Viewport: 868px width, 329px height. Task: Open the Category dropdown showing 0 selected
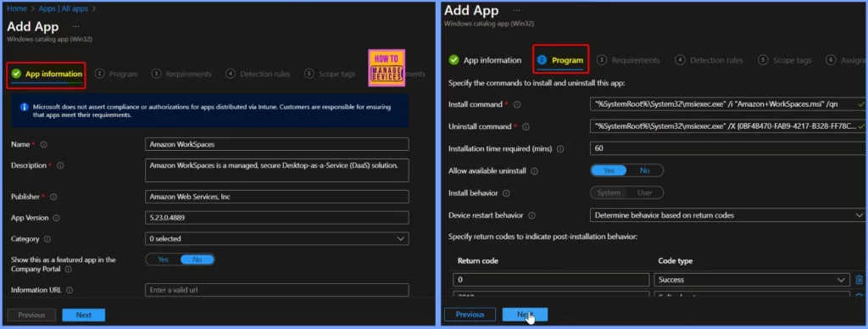277,239
